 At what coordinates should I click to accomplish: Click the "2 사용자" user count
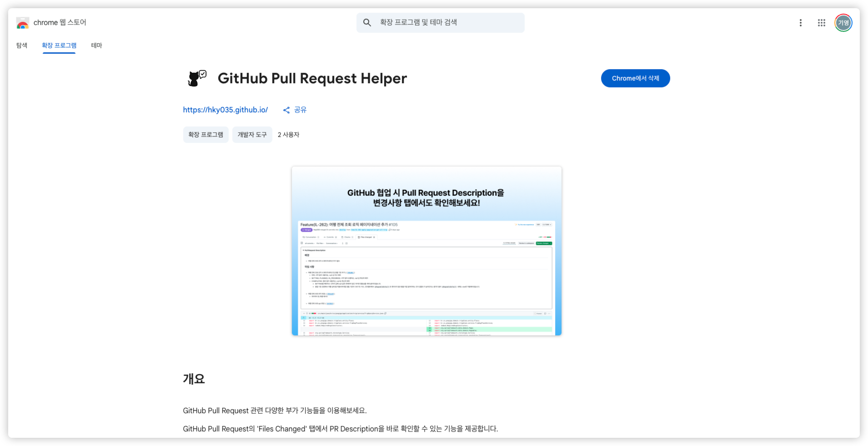(x=288, y=135)
